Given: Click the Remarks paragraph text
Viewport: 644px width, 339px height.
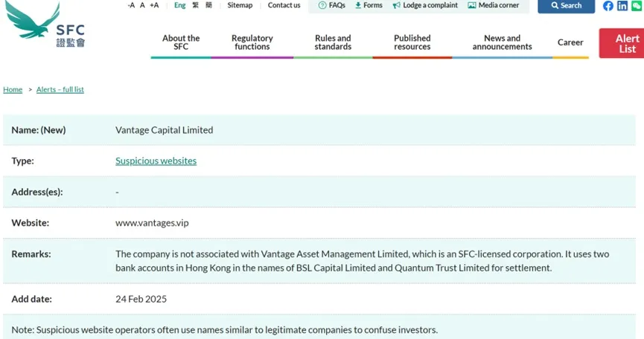Looking at the screenshot, I should [x=362, y=261].
